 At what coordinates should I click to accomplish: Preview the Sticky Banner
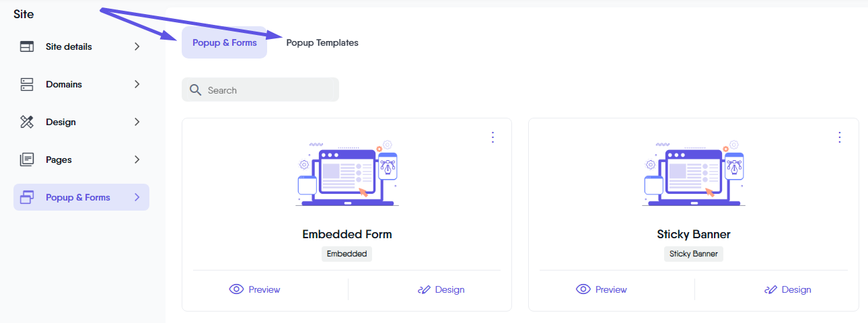[602, 290]
